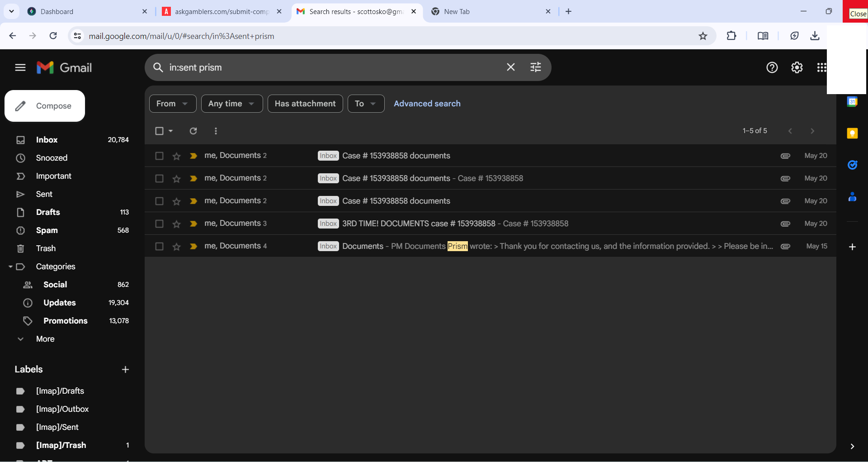This screenshot has width=868, height=462.
Task: Bookmark this tab with the star
Action: (703, 36)
